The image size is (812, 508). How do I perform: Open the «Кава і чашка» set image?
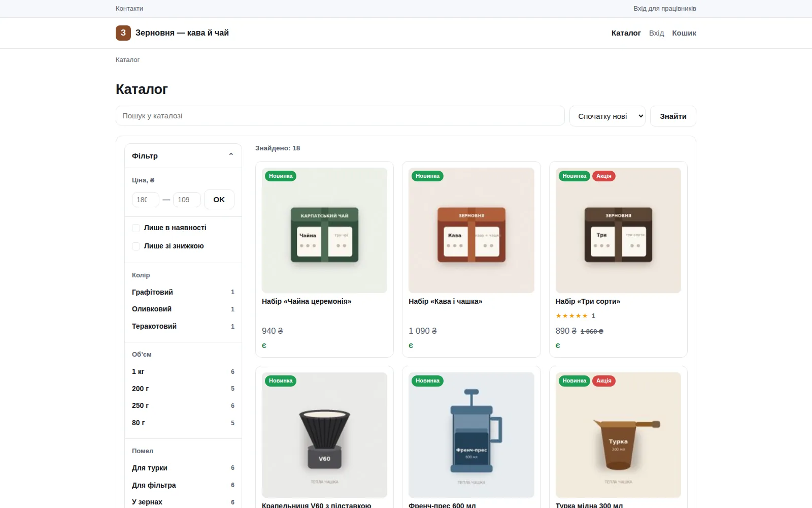471,230
